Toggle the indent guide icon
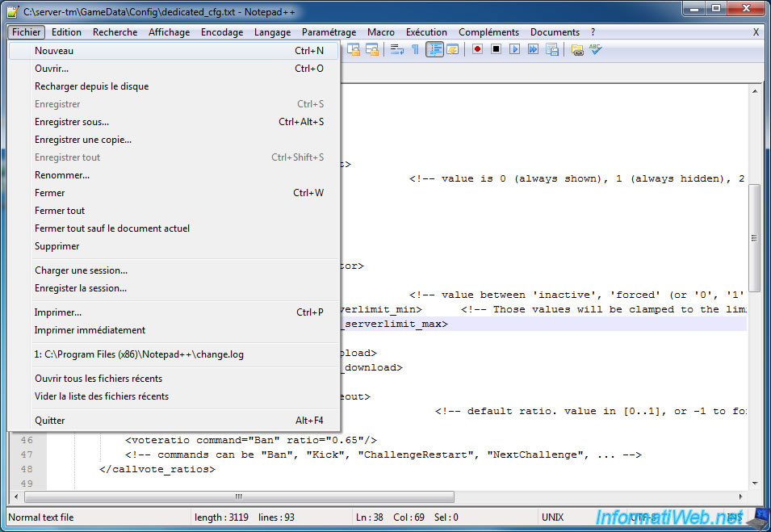 434,49
